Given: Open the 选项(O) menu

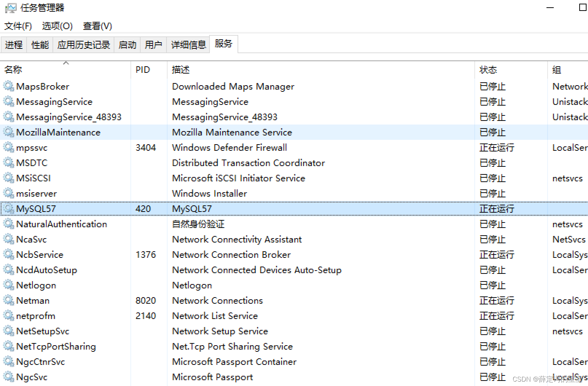Looking at the screenshot, I should [x=57, y=26].
